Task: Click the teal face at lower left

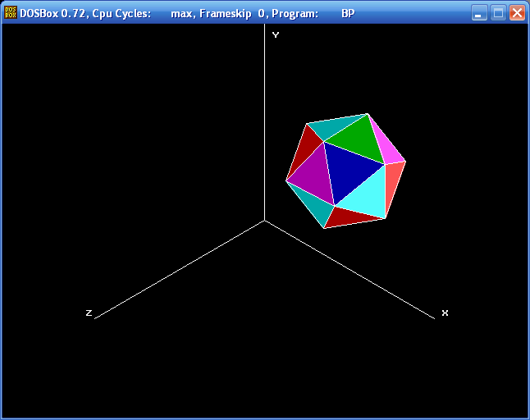Action: 315,206
